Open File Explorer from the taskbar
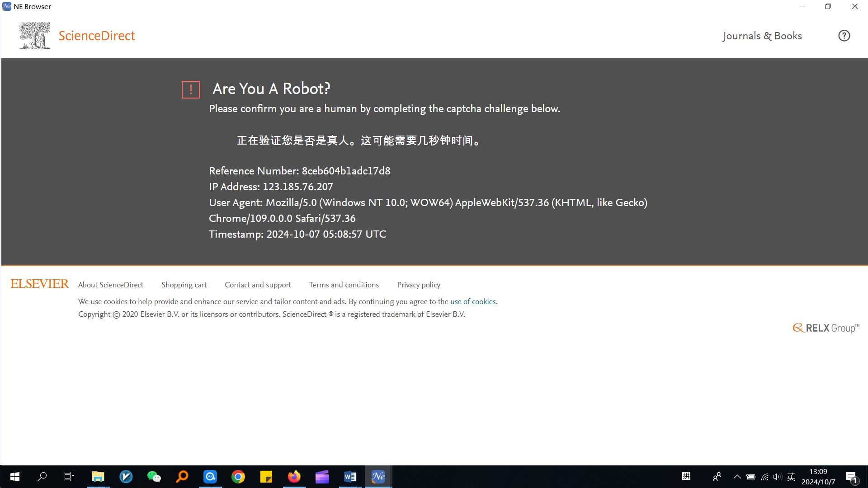The height and width of the screenshot is (488, 868). (98, 477)
